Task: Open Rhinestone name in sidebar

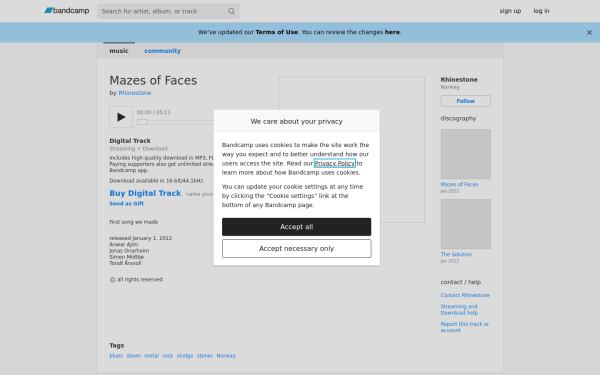Action: (x=459, y=80)
